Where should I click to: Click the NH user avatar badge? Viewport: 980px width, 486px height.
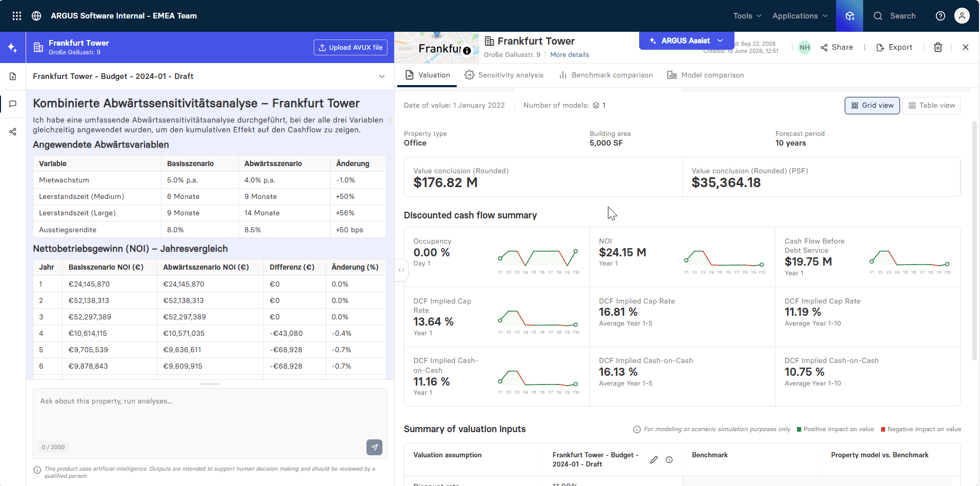[x=805, y=48]
